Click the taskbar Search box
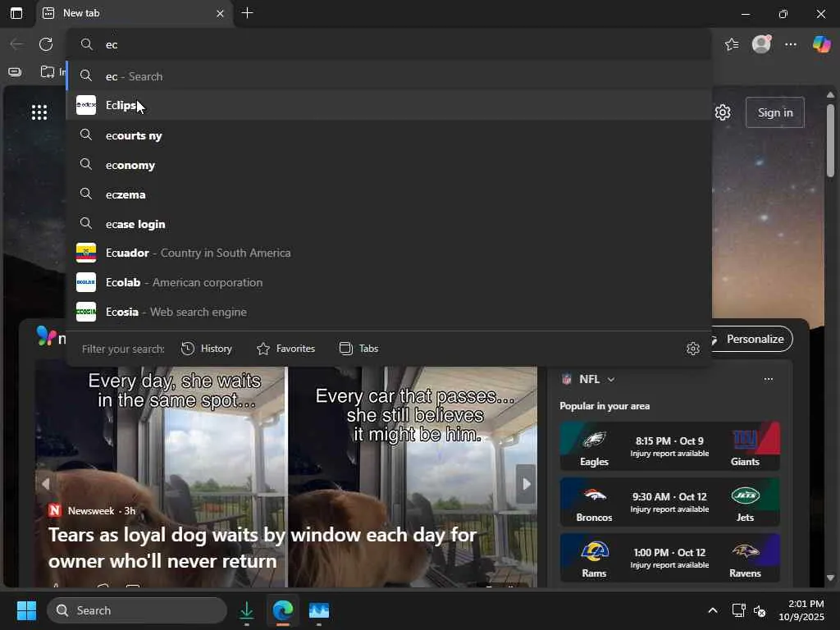The image size is (840, 630). pyautogui.click(x=137, y=610)
